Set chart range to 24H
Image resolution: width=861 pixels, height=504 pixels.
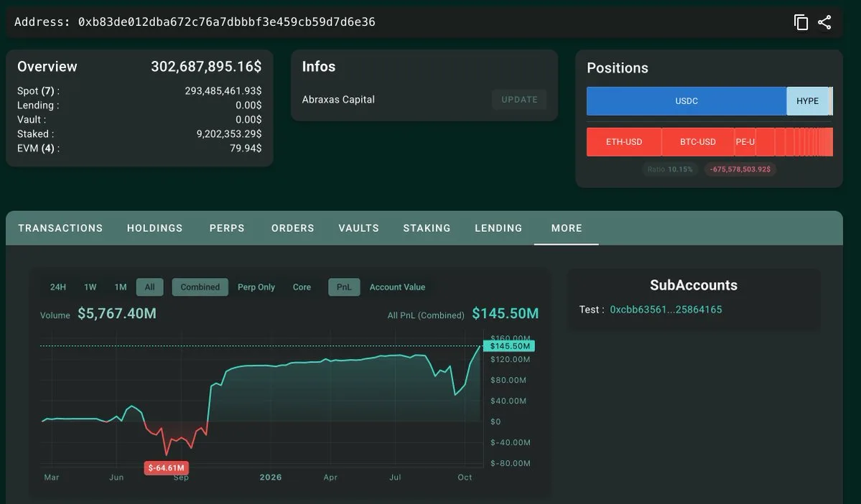[57, 287]
